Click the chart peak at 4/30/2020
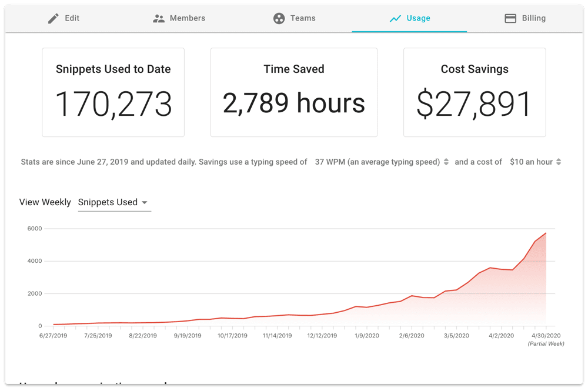 (x=546, y=233)
